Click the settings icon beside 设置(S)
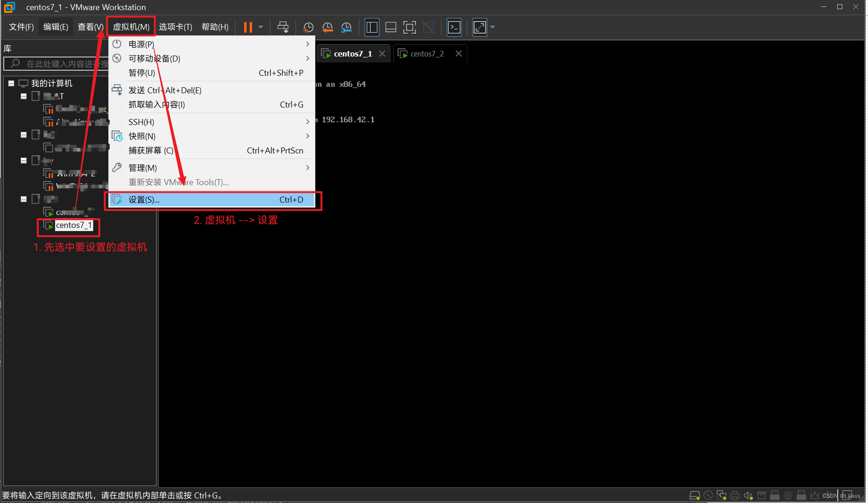The height and width of the screenshot is (503, 868). tap(117, 199)
